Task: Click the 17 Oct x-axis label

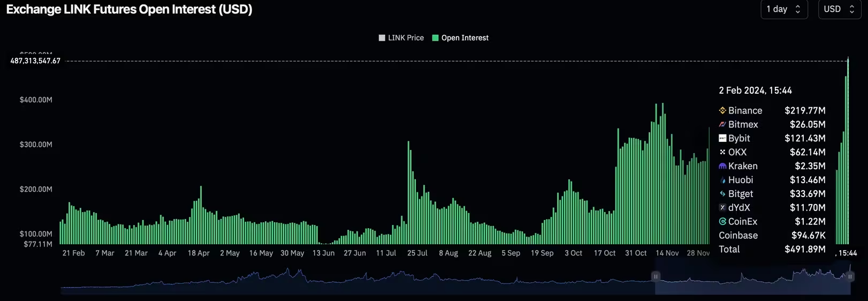Action: (x=605, y=253)
